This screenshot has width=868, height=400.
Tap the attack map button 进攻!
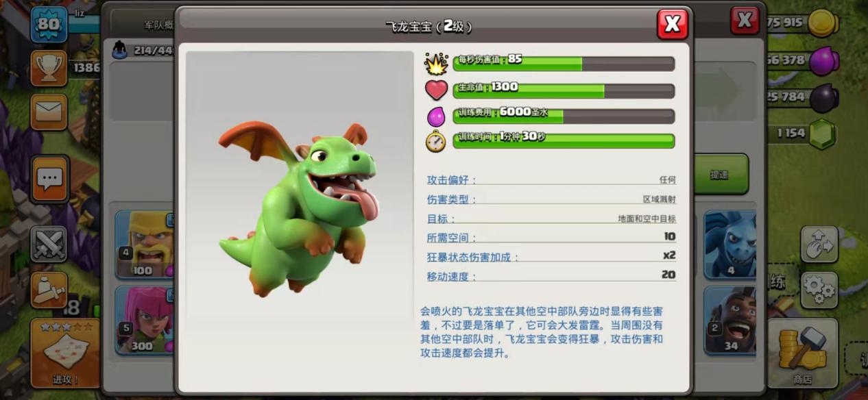tap(65, 353)
